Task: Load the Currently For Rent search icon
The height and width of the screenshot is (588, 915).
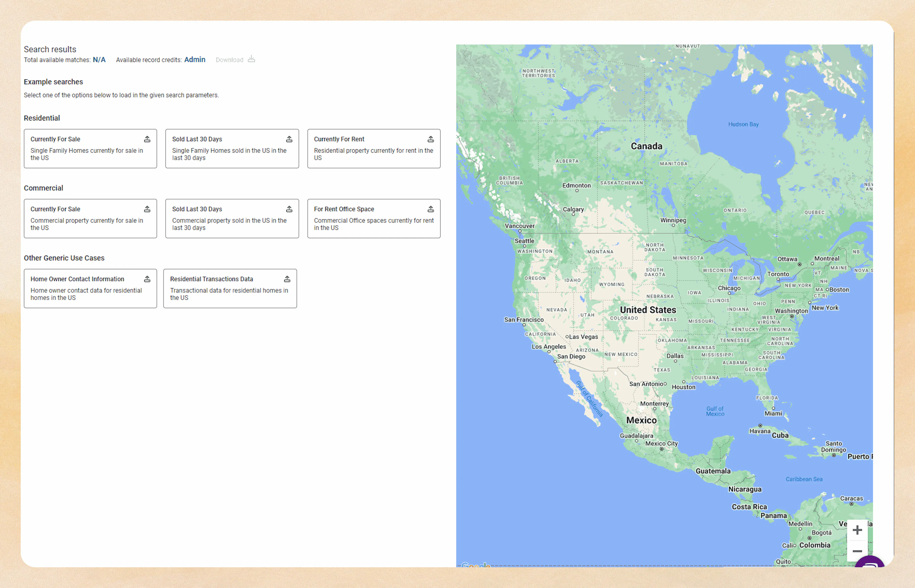Action: 431,139
